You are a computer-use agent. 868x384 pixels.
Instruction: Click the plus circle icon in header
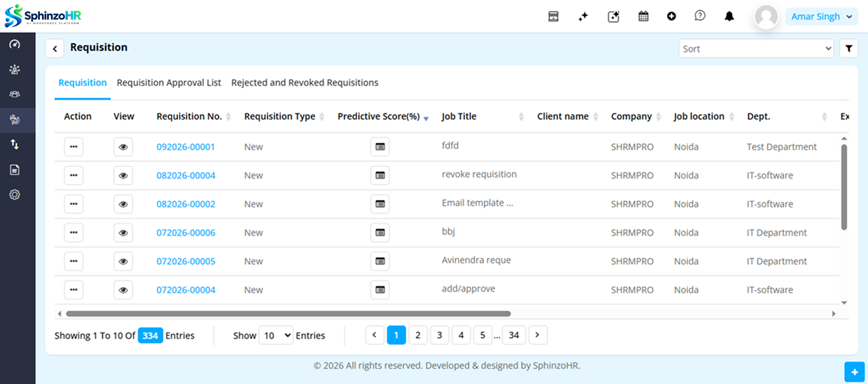[x=672, y=17]
